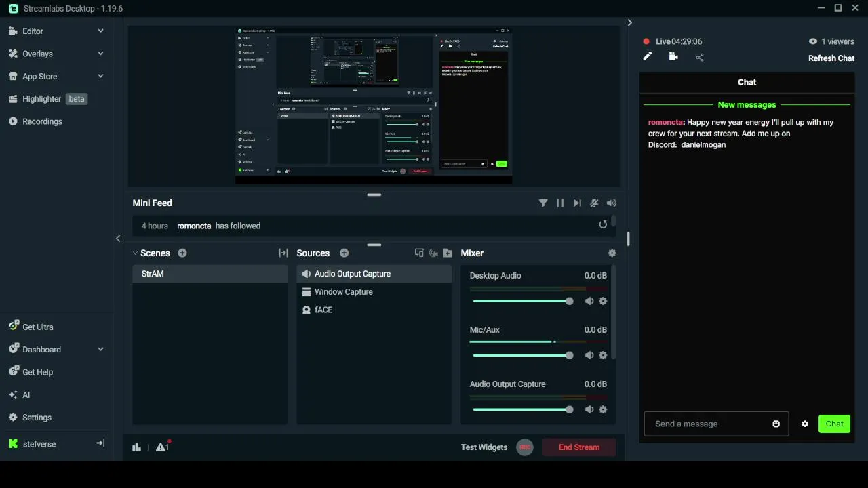Click Refresh Chat

pyautogui.click(x=831, y=58)
